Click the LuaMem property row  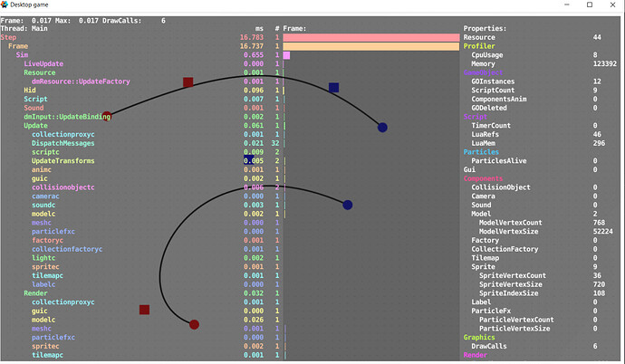[486, 143]
